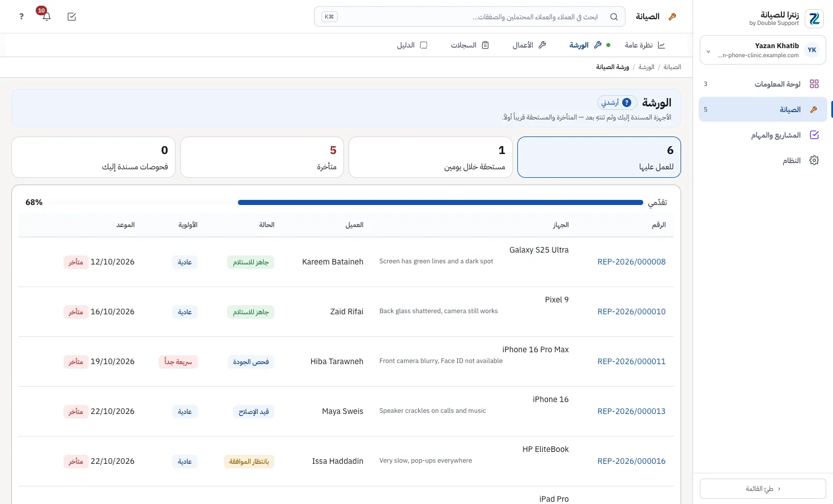
Task: Click الصيانة breadcrumb link
Action: click(x=672, y=67)
